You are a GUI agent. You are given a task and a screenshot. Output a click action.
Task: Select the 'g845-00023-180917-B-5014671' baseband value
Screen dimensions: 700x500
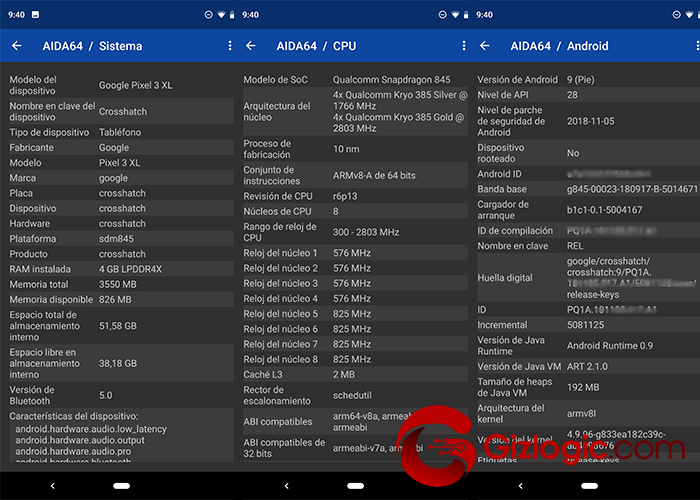pyautogui.click(x=632, y=189)
